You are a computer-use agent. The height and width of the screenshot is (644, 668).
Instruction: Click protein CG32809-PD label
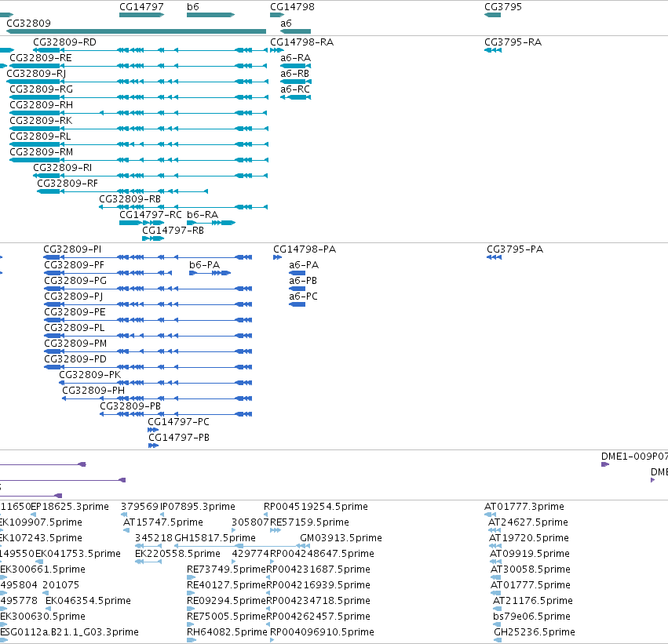click(75, 359)
